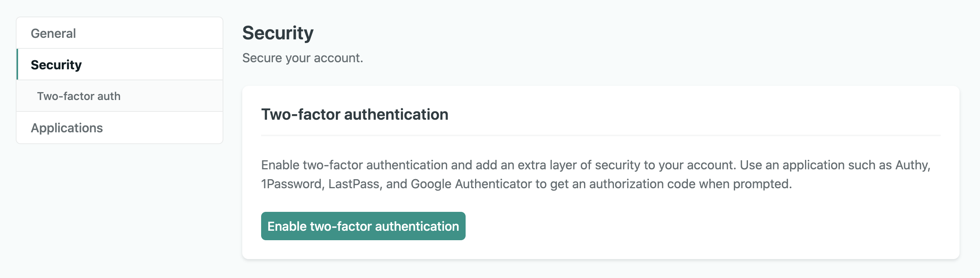Click the word LastPass in the description

[x=354, y=184]
